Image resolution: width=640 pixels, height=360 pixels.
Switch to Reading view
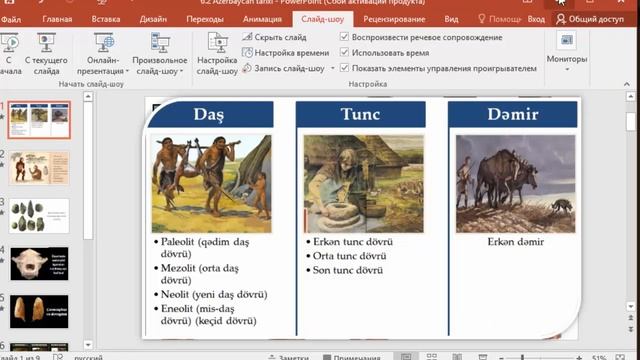pyautogui.click(x=457, y=357)
